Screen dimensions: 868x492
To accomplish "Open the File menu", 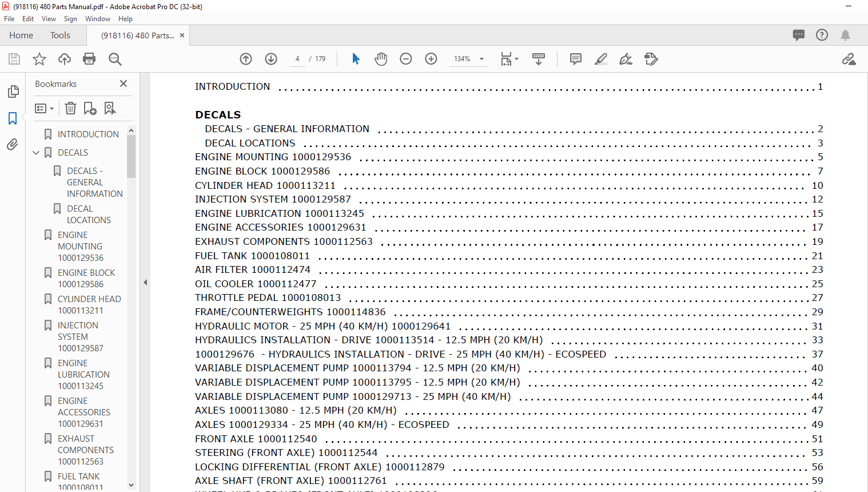I will pyautogui.click(x=9, y=19).
